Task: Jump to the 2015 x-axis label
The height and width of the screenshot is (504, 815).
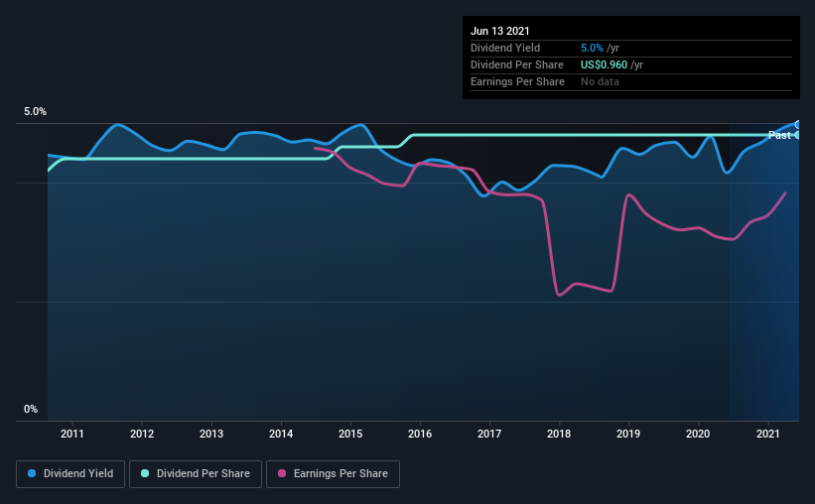Action: click(350, 434)
